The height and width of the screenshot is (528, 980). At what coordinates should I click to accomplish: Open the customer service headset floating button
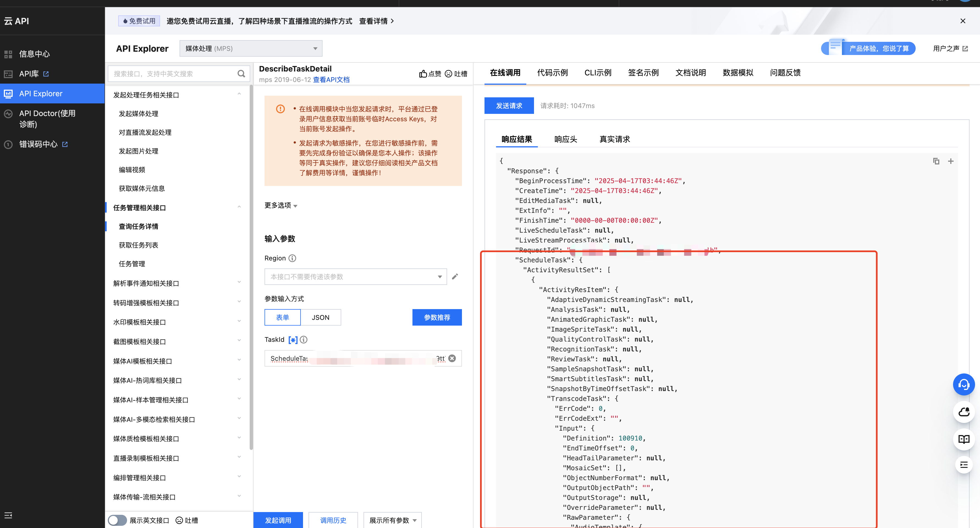click(x=964, y=385)
